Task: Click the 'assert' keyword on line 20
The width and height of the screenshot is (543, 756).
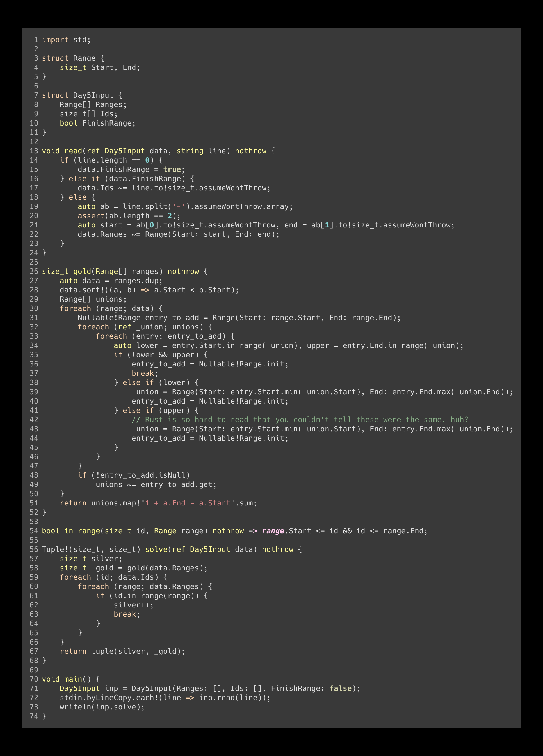Action: tap(91, 216)
